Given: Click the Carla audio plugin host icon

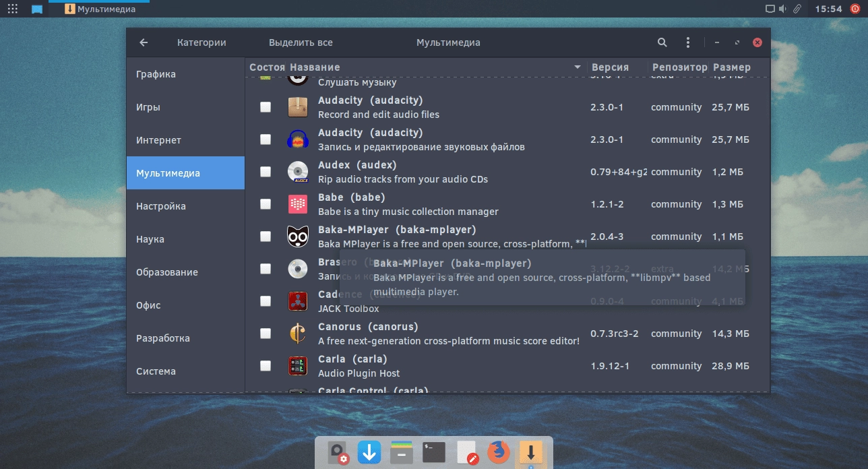Looking at the screenshot, I should (297, 365).
